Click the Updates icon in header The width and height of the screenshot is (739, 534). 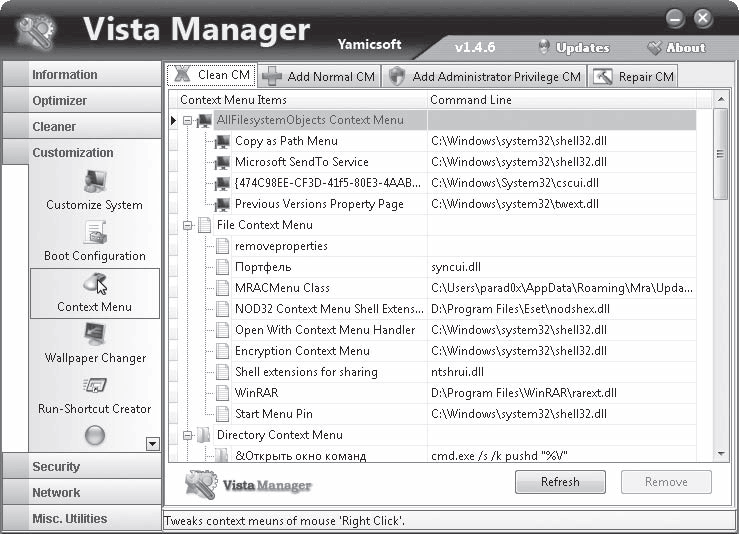click(544, 47)
